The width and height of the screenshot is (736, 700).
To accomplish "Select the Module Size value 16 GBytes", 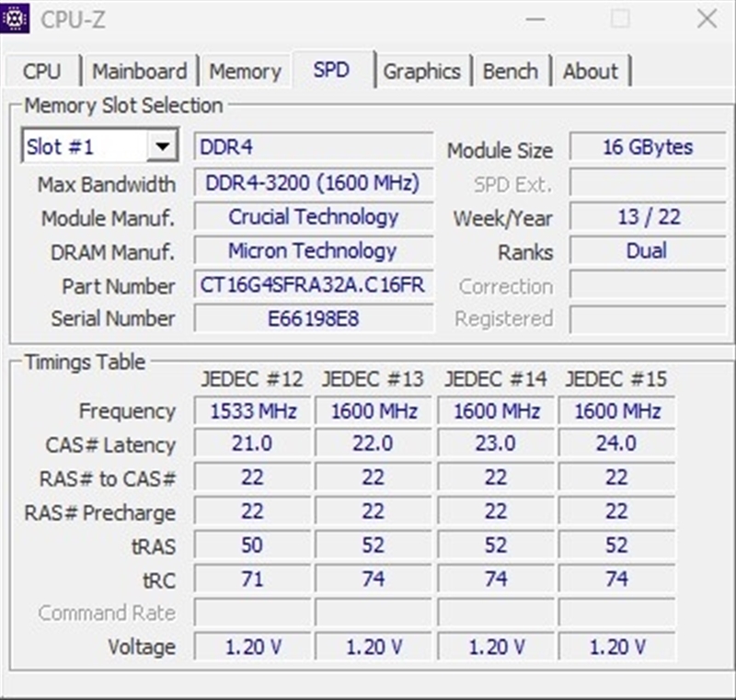I will point(648,147).
